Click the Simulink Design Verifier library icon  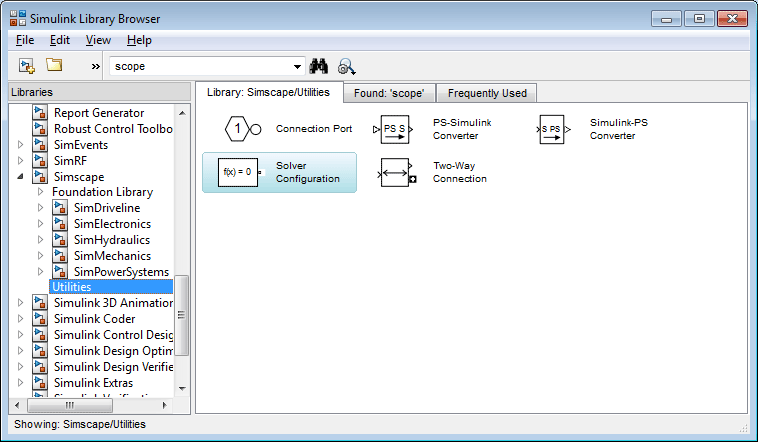point(40,367)
